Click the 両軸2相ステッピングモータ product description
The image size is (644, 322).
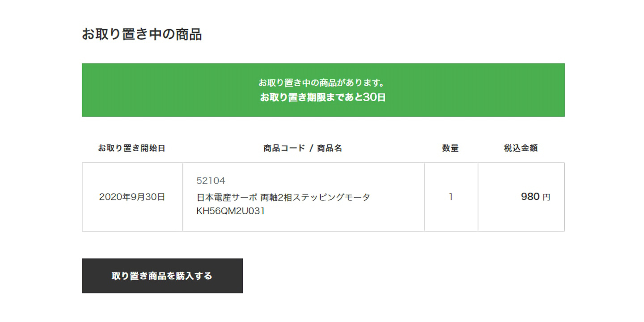click(x=315, y=197)
